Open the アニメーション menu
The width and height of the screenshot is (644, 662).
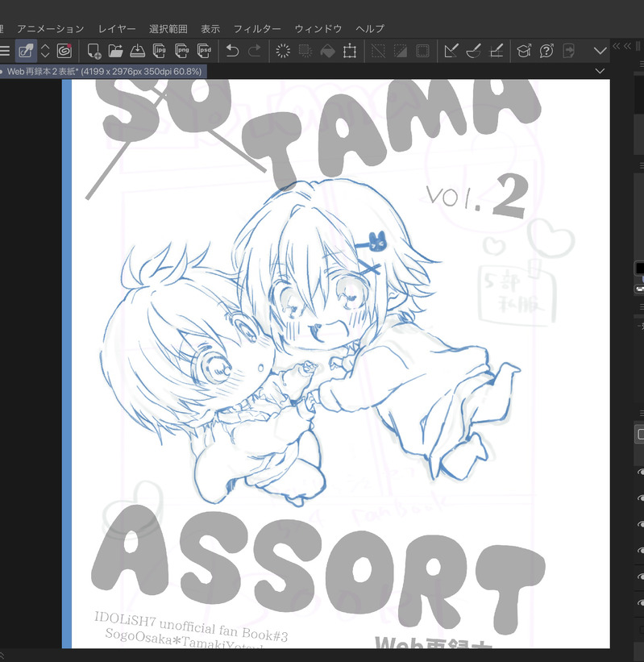(51, 29)
